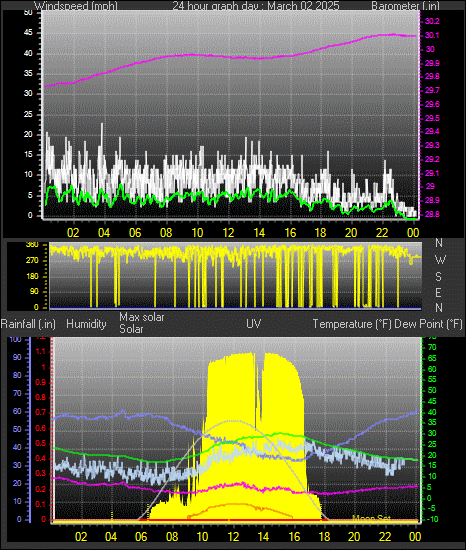Click the 22 hour tick under windspeed graph
The image size is (466, 550).
[x=382, y=233]
